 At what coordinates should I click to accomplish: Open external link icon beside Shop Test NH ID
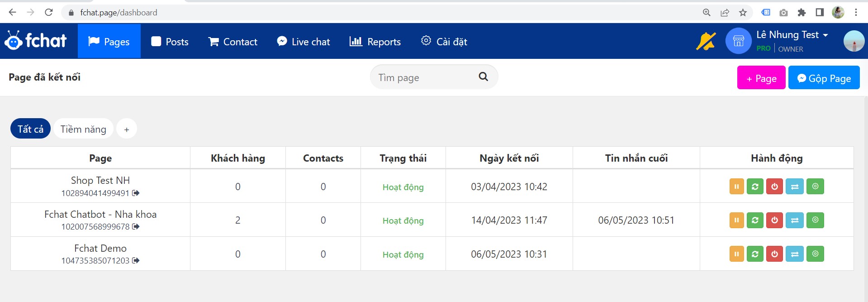[136, 193]
